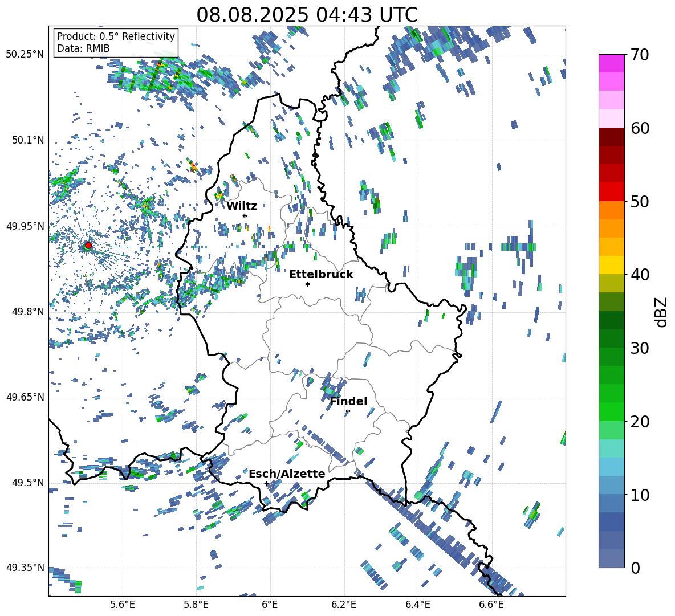Click the 6.2°E longitude label
The width and height of the screenshot is (675, 616).
(344, 605)
